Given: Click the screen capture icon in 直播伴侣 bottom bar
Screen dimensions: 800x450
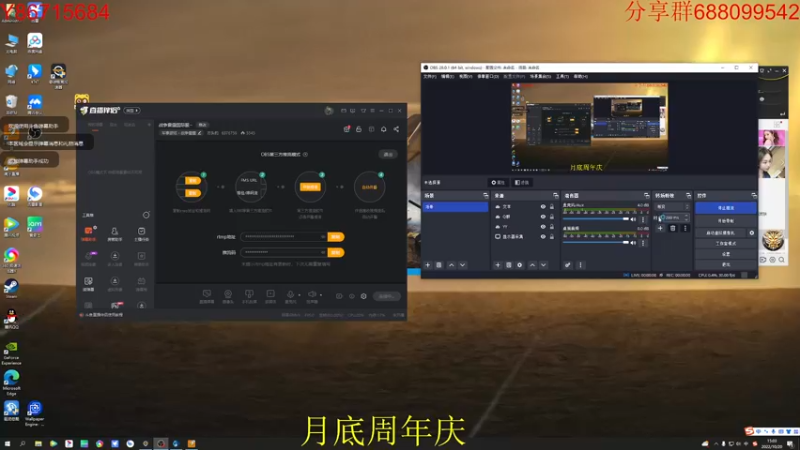Looking at the screenshot, I should 207,295.
